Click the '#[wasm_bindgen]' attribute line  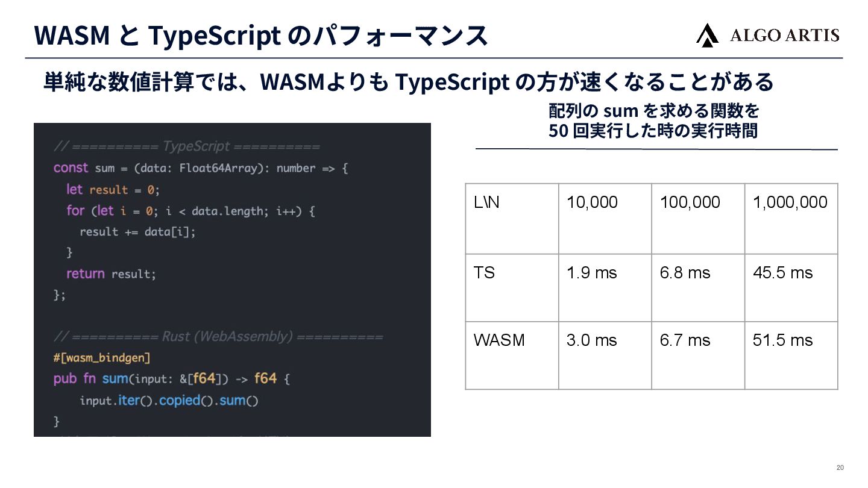(x=102, y=358)
